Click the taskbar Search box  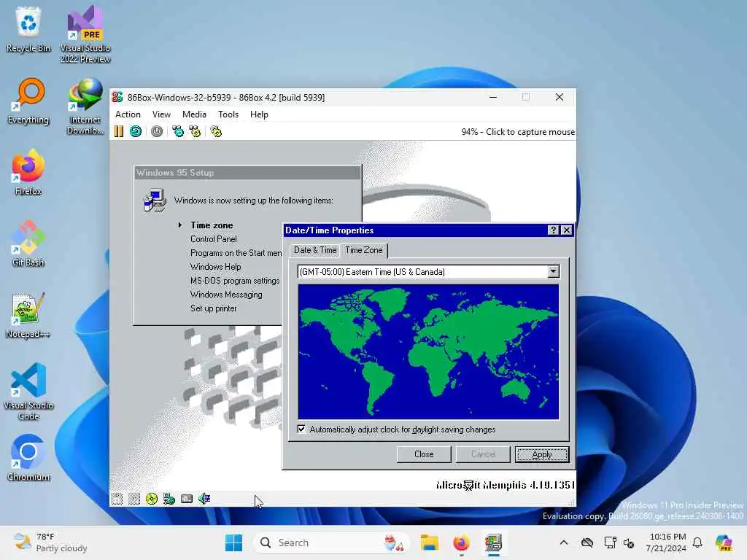(332, 542)
